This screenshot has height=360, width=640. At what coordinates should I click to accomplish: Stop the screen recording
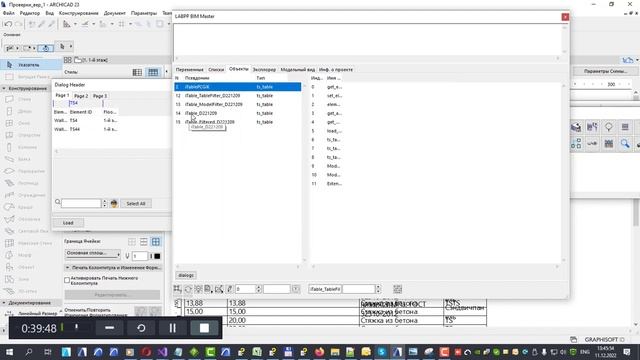point(204,328)
